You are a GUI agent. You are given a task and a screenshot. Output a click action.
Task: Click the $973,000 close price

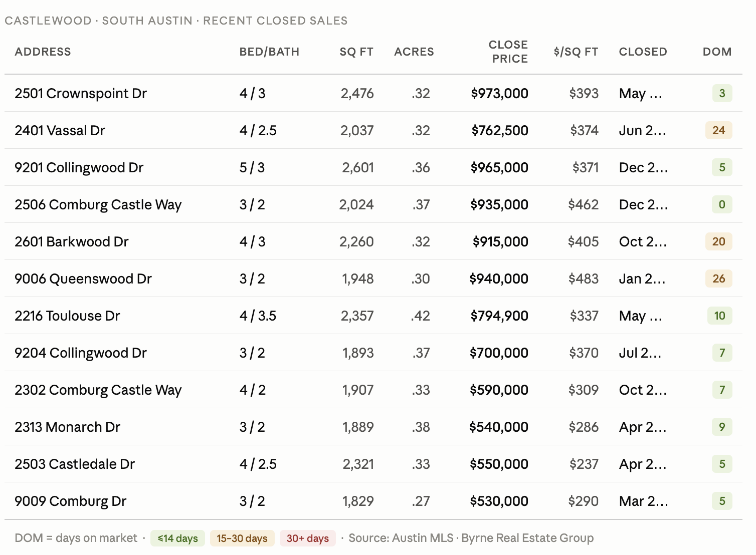coord(499,93)
